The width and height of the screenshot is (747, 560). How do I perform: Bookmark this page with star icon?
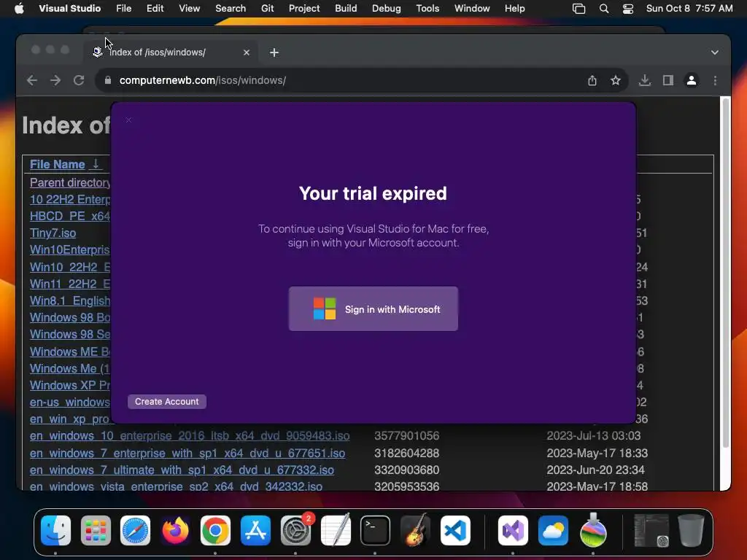click(x=616, y=80)
